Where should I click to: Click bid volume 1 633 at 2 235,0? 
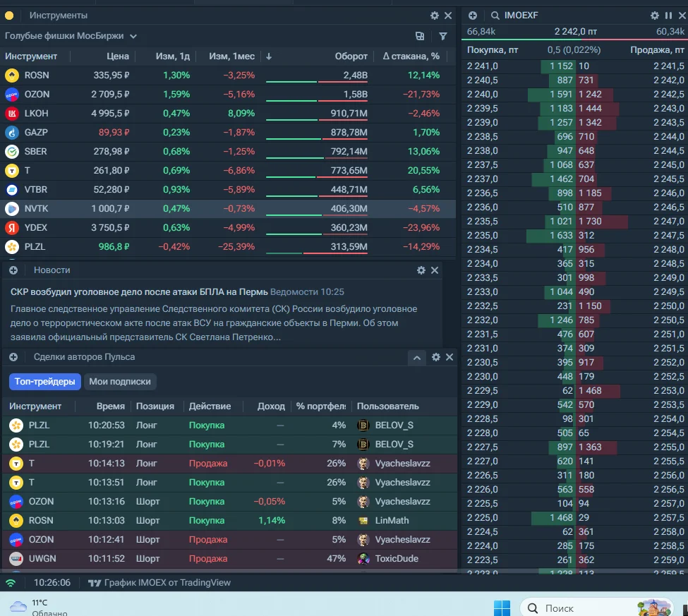coord(561,236)
